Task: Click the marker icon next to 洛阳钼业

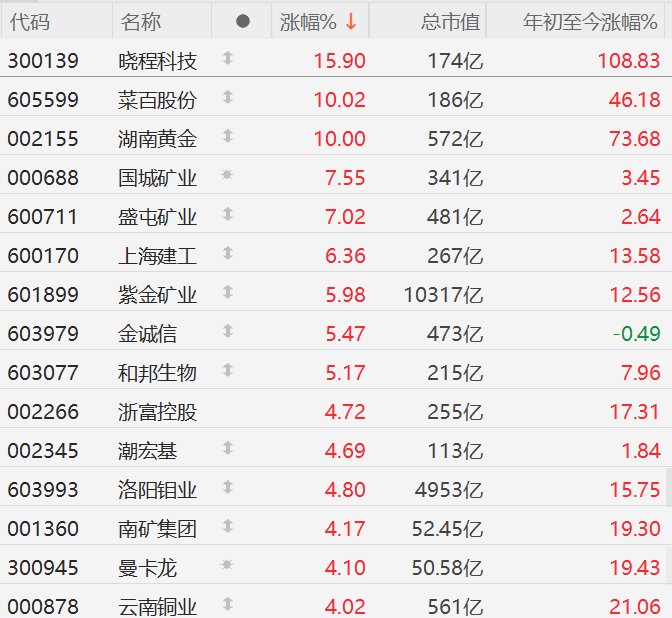Action: [x=228, y=487]
